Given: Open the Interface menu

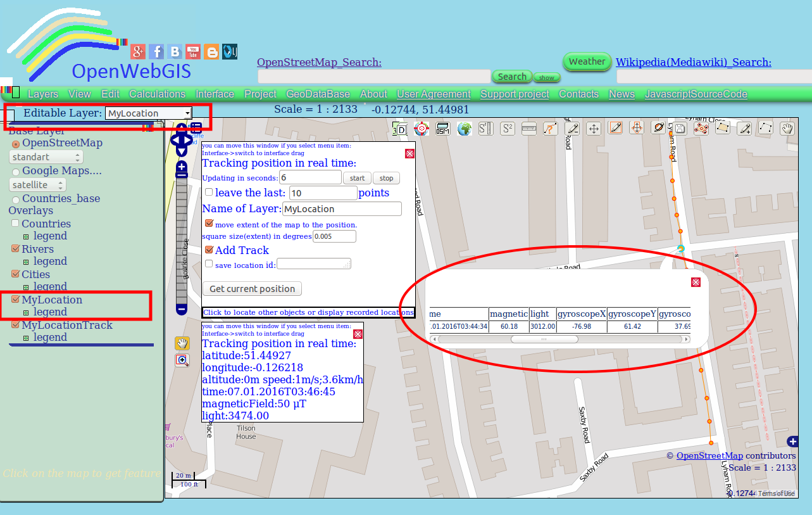Looking at the screenshot, I should click(215, 94).
